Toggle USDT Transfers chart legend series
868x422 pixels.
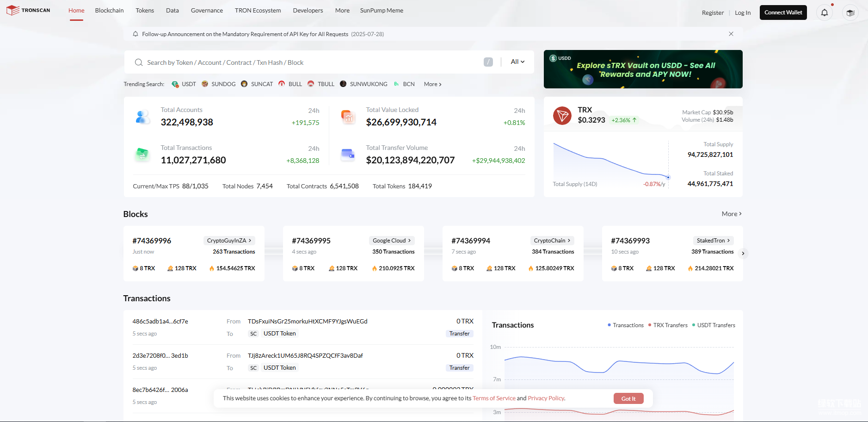pos(714,325)
